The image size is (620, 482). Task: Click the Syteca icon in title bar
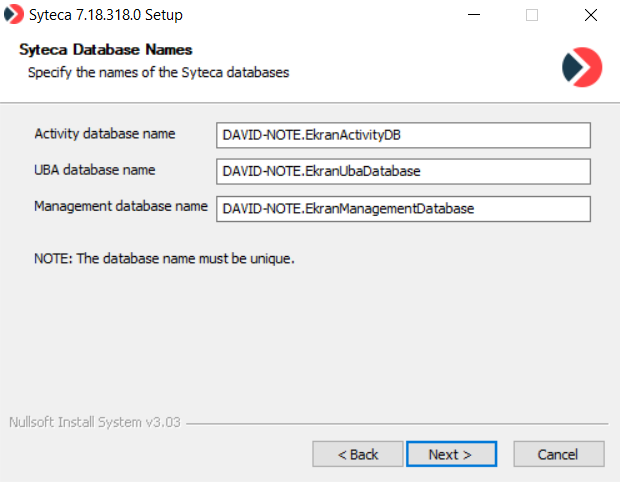point(15,15)
